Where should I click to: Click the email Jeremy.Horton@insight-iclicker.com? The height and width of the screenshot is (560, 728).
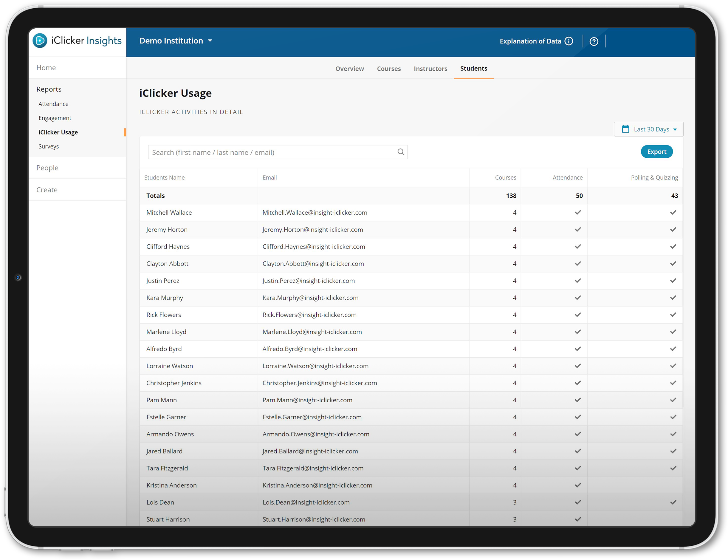click(313, 229)
